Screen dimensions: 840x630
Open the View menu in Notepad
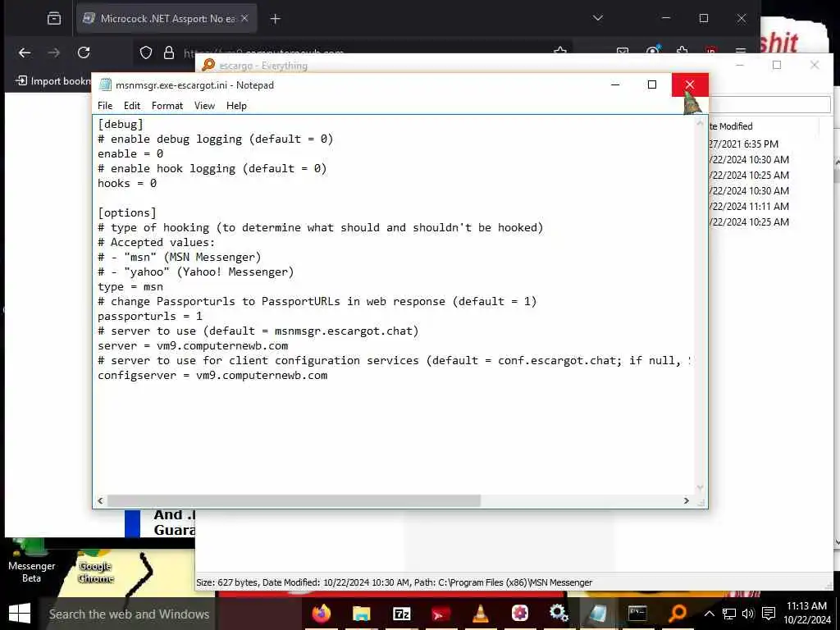pyautogui.click(x=204, y=106)
